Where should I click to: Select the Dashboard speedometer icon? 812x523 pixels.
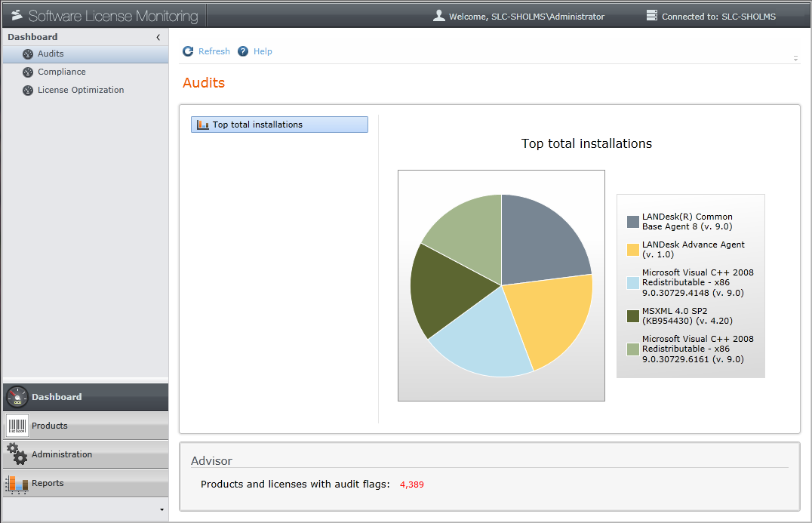(16, 397)
